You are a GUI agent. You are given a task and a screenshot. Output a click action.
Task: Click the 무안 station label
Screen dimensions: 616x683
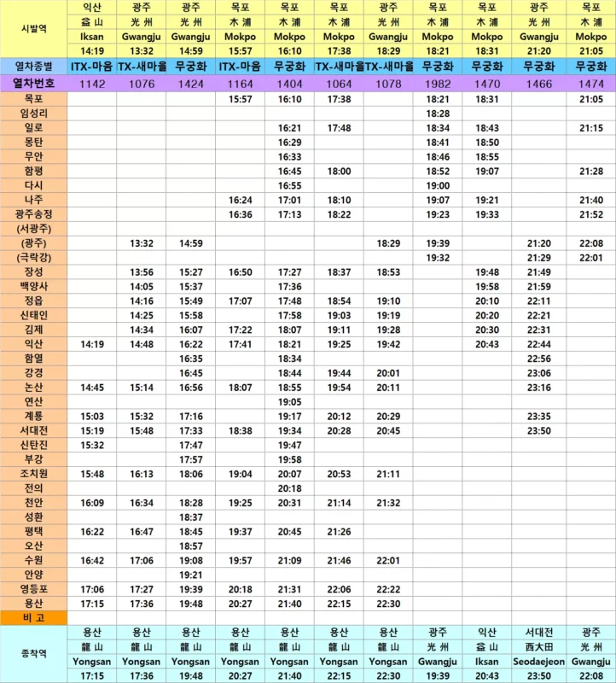pyautogui.click(x=33, y=156)
